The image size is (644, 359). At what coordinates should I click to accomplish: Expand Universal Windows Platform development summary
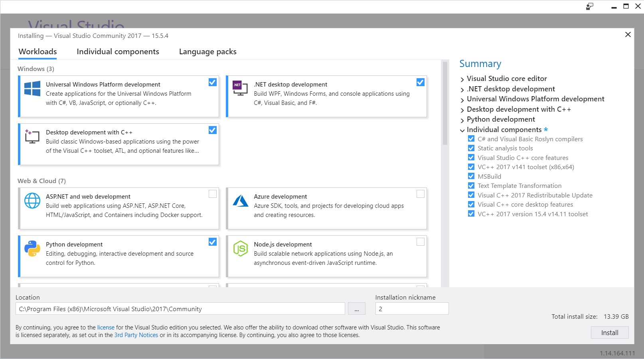(x=462, y=100)
